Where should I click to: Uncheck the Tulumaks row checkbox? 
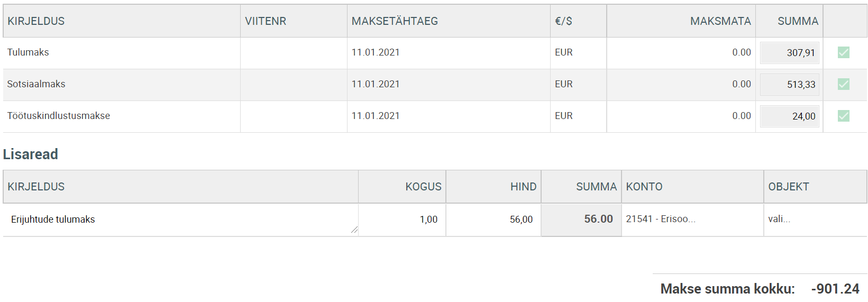pos(844,52)
